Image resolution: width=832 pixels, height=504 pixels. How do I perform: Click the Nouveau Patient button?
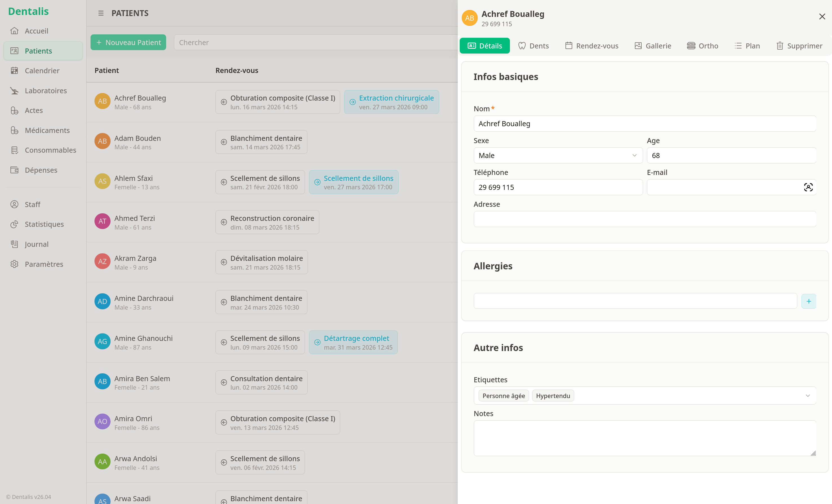128,43
